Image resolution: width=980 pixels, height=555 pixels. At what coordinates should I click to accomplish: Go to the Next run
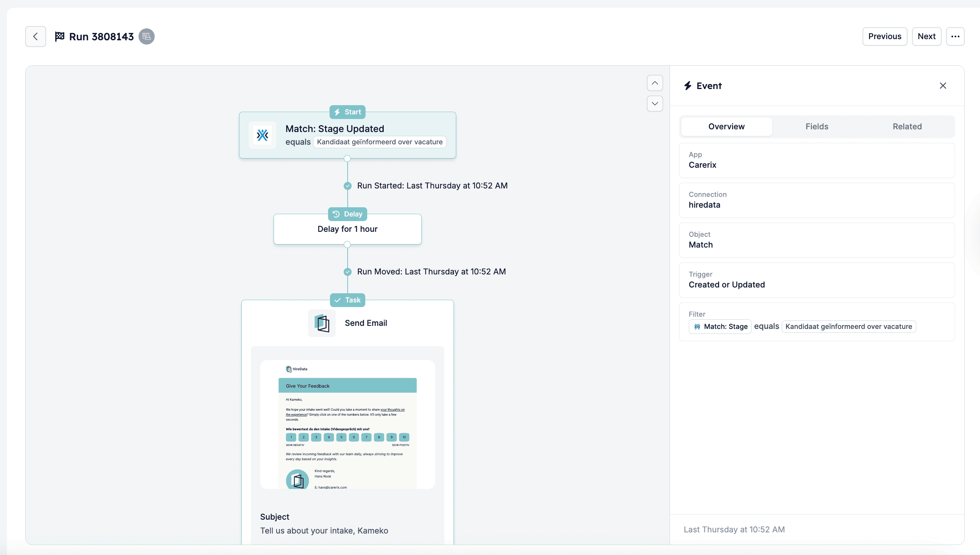pyautogui.click(x=927, y=36)
